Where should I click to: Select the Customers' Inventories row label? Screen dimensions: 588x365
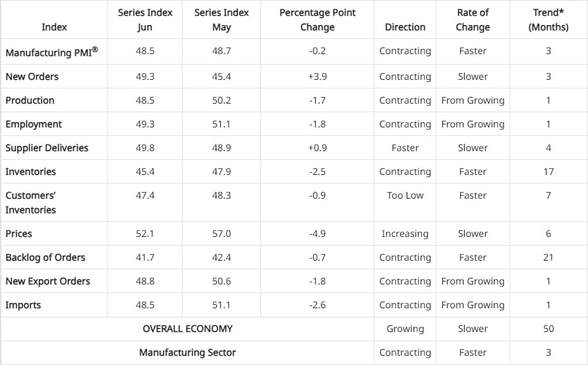(30, 203)
